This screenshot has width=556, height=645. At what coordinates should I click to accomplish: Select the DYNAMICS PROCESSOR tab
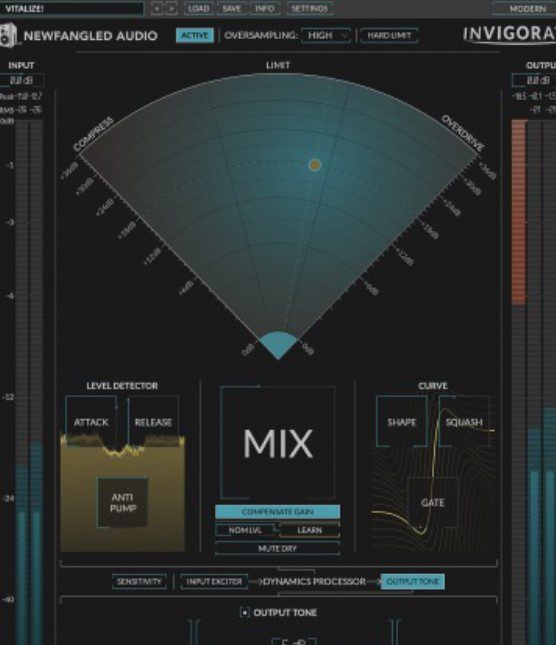(x=314, y=582)
